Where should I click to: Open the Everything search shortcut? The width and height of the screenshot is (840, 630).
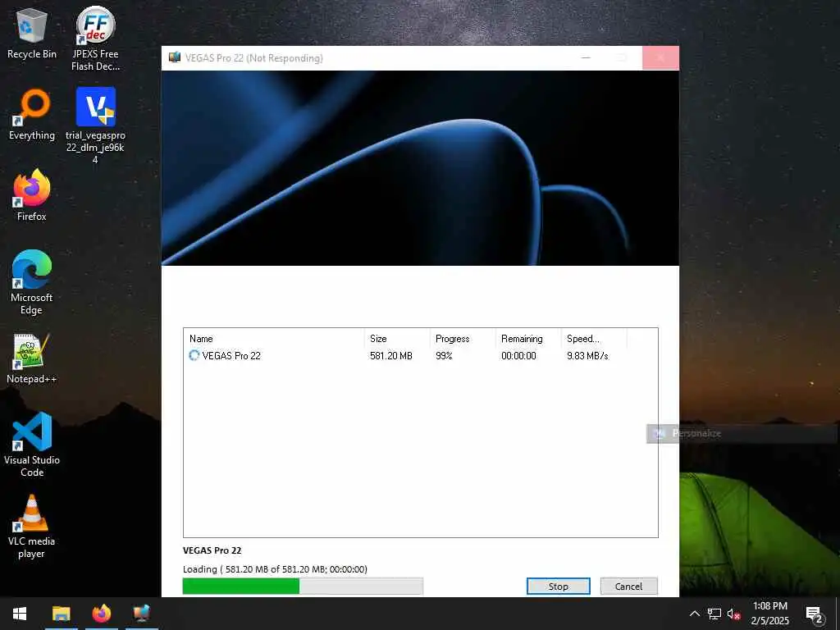tap(32, 115)
